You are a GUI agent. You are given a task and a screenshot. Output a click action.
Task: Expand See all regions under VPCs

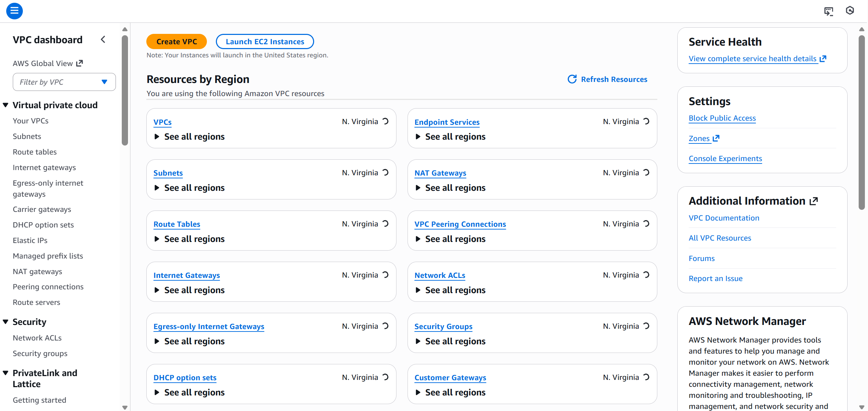click(x=189, y=137)
